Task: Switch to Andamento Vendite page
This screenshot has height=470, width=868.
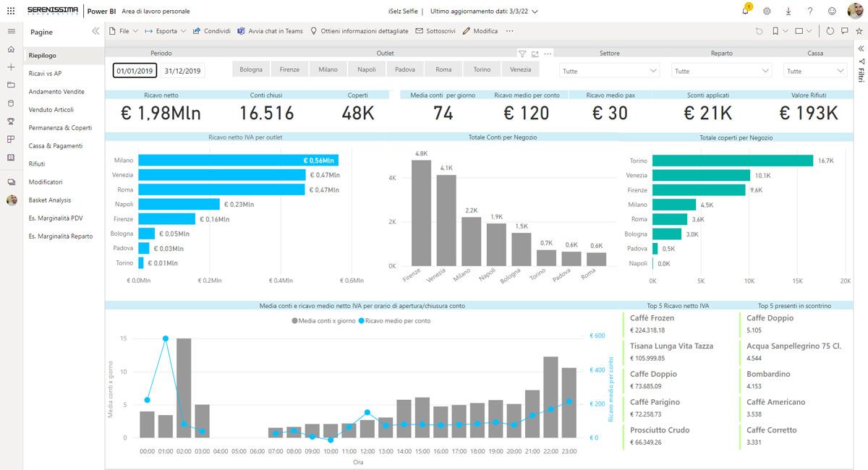Action: pyautogui.click(x=56, y=92)
